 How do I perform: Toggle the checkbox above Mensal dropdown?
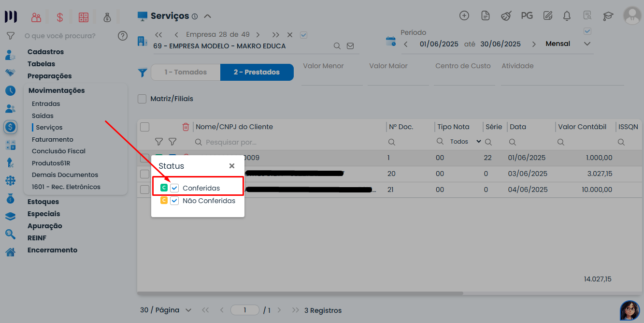click(x=587, y=31)
